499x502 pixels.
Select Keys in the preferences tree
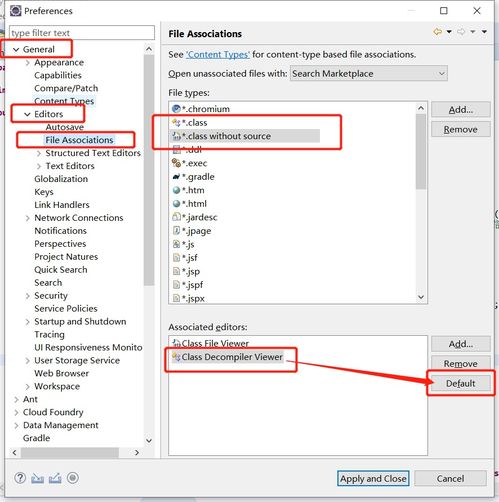tap(44, 192)
